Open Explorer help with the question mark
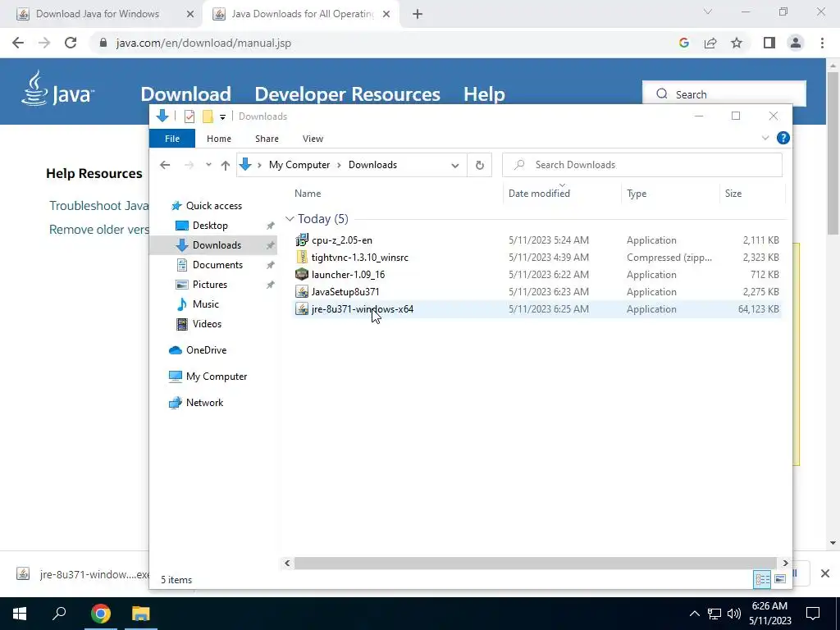 pos(783,138)
